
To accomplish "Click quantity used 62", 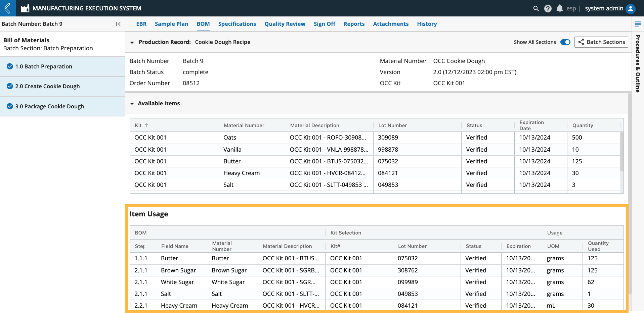I will 591,282.
